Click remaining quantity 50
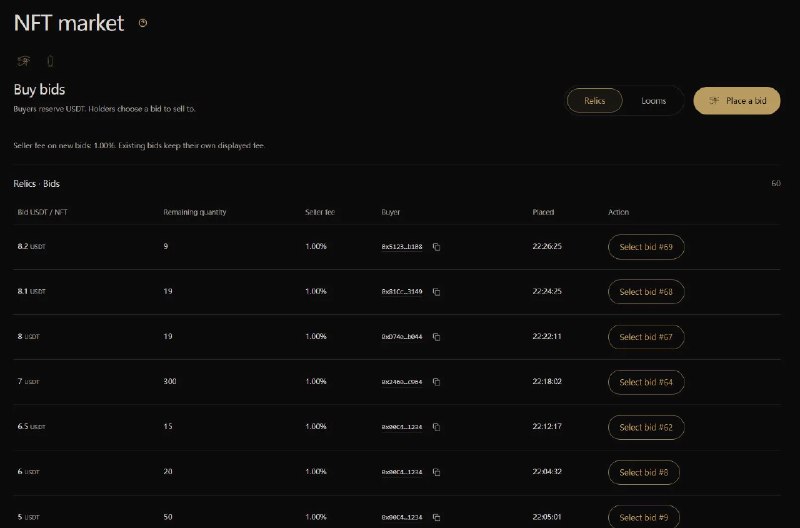 click(x=168, y=517)
